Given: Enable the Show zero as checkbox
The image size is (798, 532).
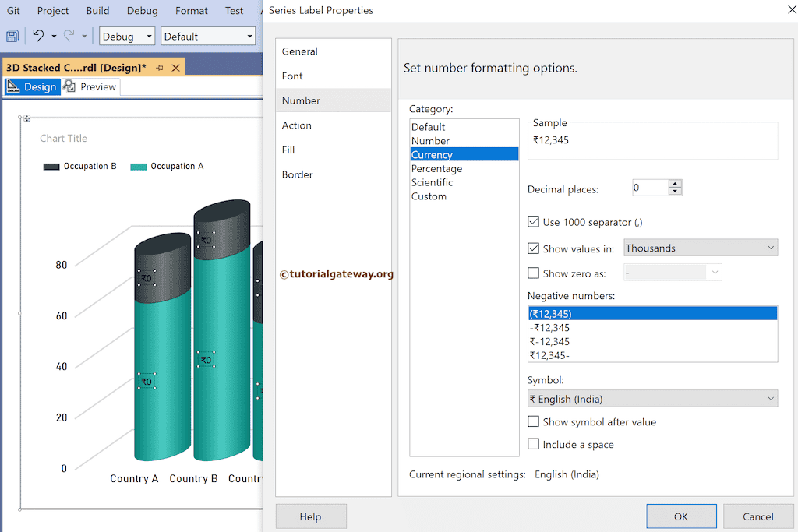Looking at the screenshot, I should coord(534,273).
